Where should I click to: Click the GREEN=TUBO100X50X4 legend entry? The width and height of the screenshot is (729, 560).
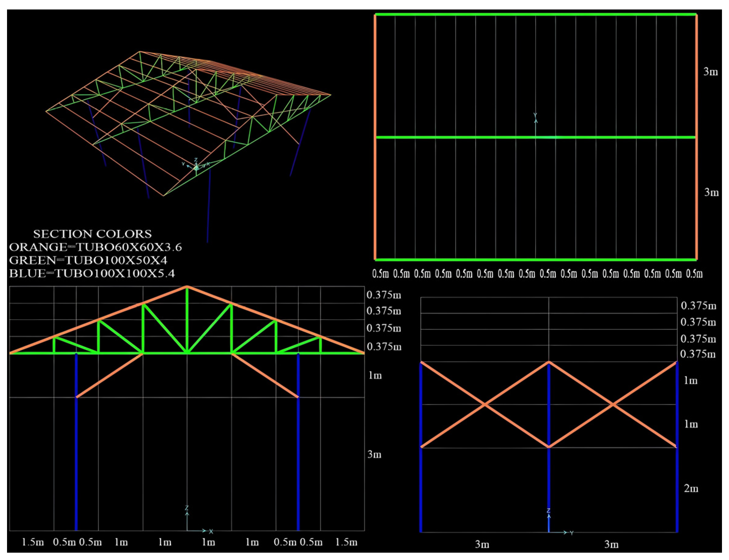coord(88,260)
